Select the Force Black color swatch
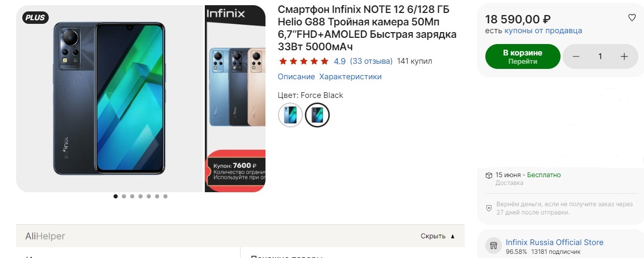Screen dimensions: 644x258 [317, 115]
